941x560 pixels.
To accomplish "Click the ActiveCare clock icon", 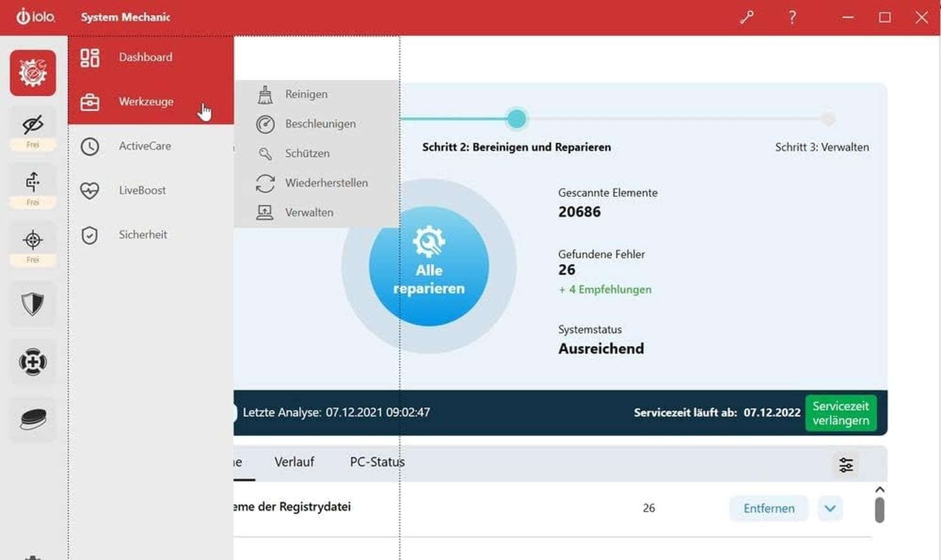I will click(x=90, y=146).
